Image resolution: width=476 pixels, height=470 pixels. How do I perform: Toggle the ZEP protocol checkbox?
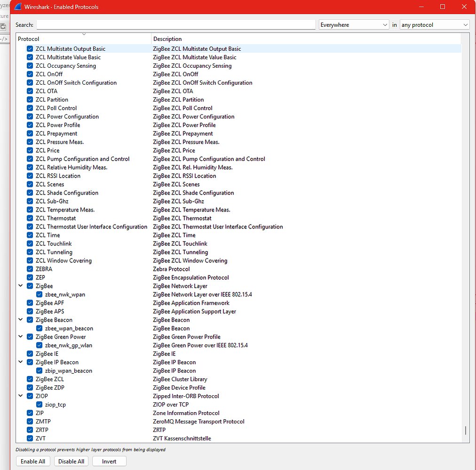[30, 277]
